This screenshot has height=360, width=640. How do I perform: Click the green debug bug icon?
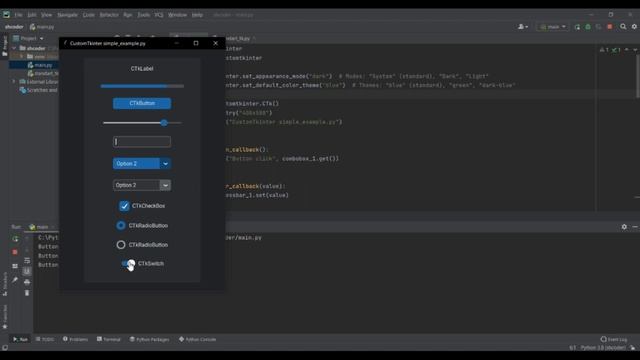[588, 27]
